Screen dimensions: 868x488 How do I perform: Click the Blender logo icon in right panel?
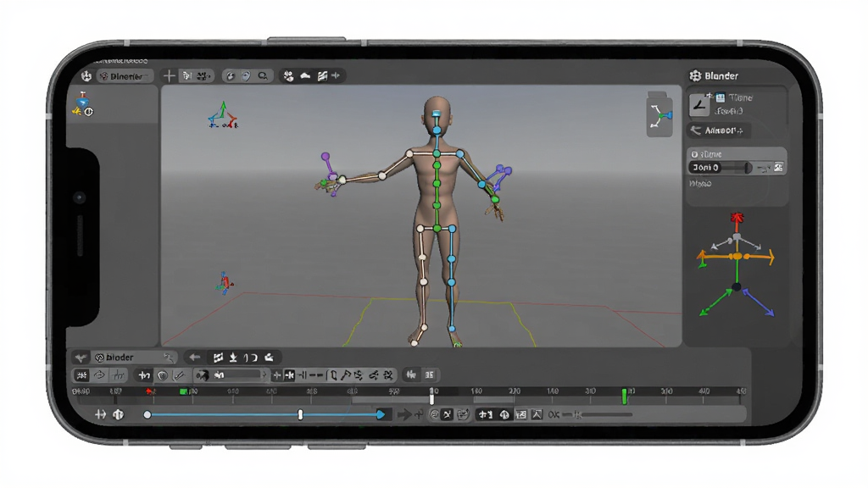point(695,75)
